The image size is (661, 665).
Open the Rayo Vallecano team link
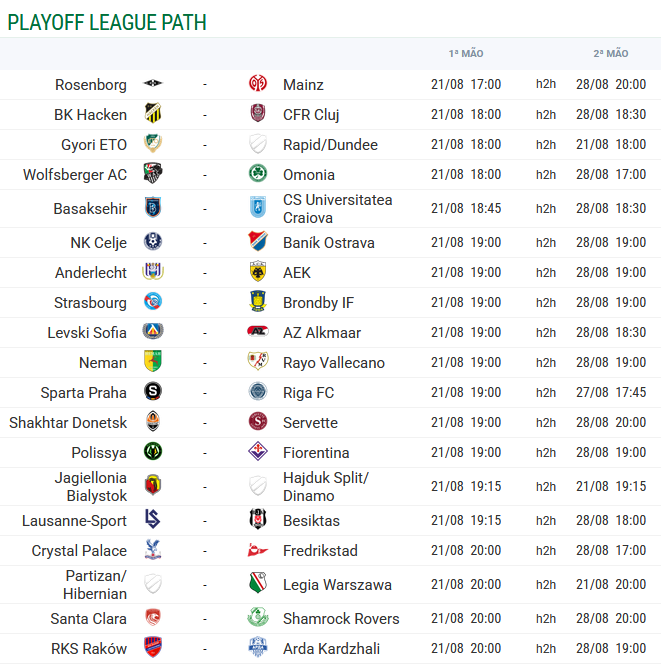tap(334, 363)
